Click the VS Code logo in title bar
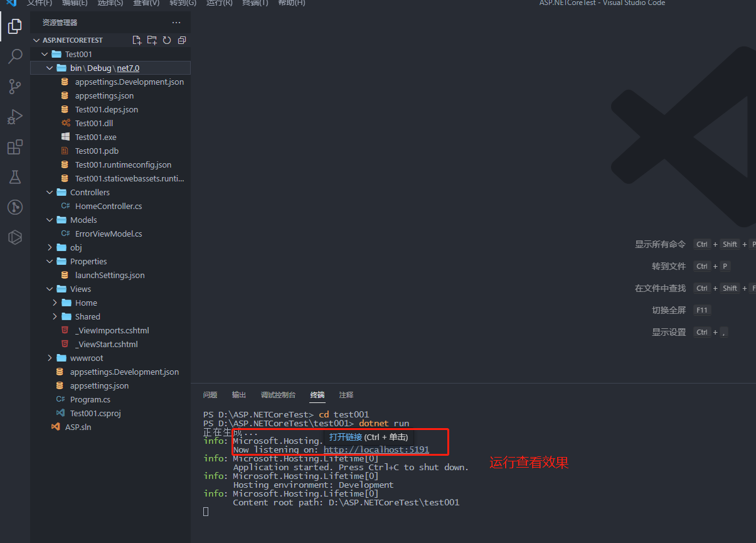Image resolution: width=756 pixels, height=543 pixels. pyautogui.click(x=11, y=3)
